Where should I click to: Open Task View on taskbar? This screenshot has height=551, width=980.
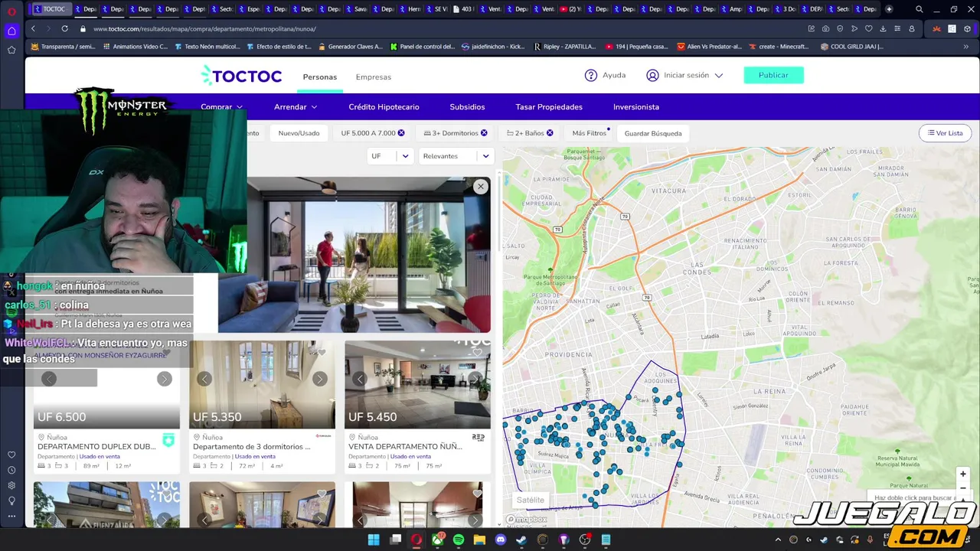tap(396, 540)
